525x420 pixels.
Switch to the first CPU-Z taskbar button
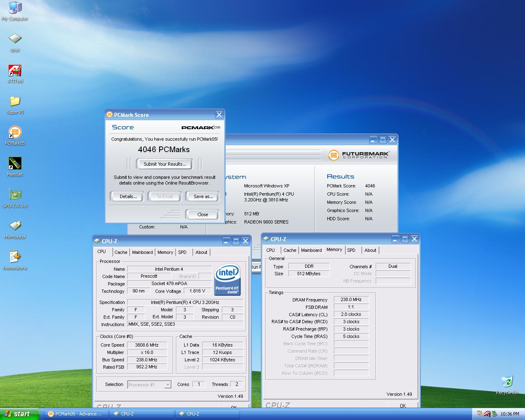coord(142,414)
